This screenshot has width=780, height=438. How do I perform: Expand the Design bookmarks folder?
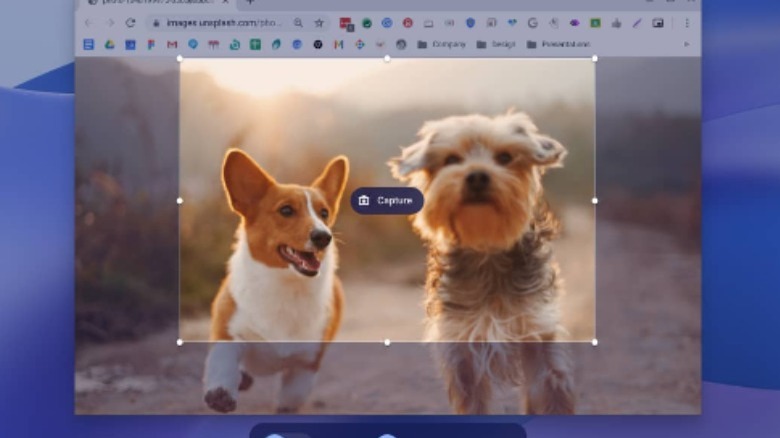tap(496, 44)
